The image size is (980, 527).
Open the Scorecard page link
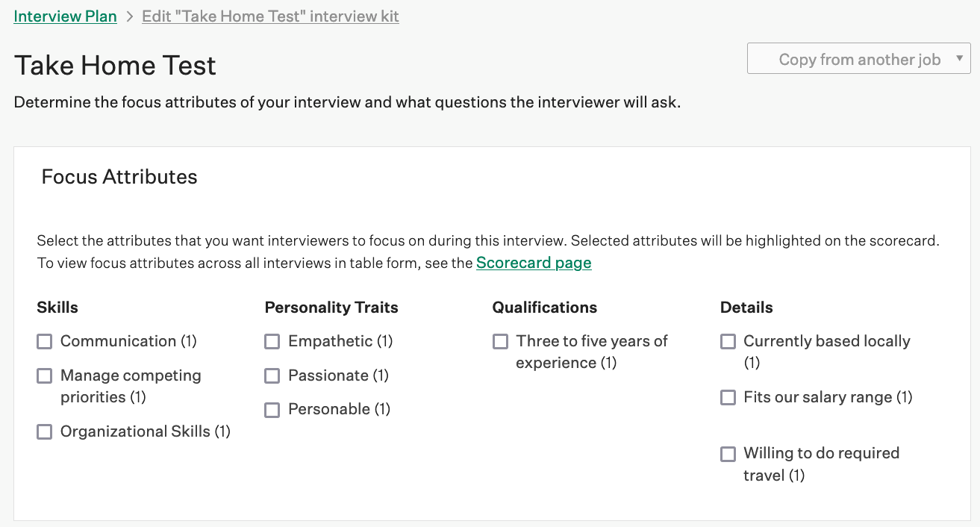coord(534,263)
